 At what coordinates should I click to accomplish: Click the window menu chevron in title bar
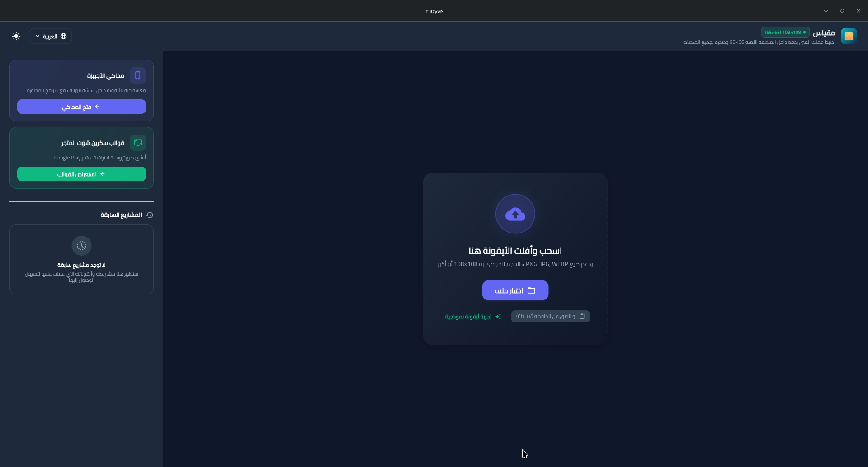[826, 11]
